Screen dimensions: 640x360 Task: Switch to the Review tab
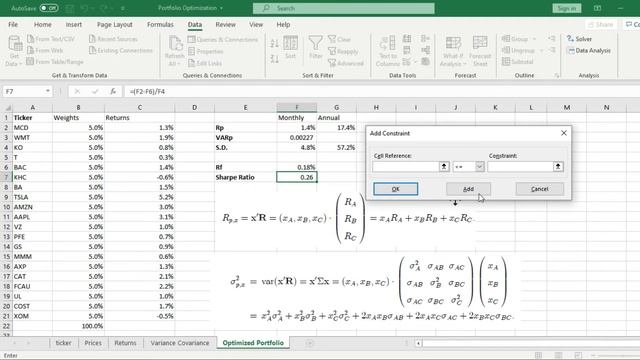pyautogui.click(x=225, y=24)
